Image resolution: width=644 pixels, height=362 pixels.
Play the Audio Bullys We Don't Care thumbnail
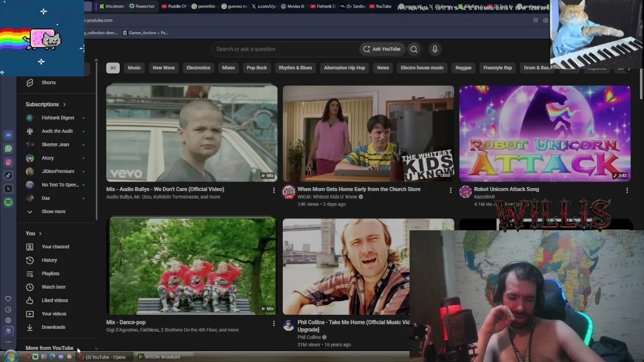pyautogui.click(x=192, y=133)
